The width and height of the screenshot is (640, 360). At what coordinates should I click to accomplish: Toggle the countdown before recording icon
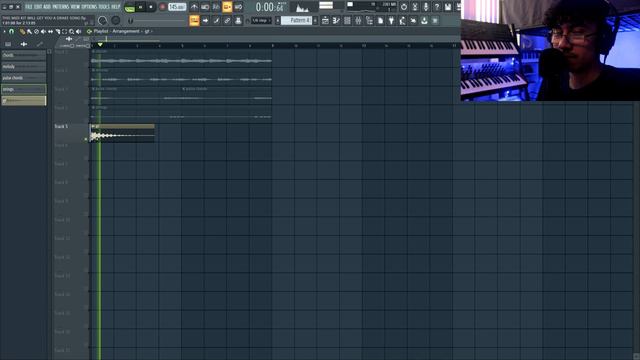click(x=216, y=7)
